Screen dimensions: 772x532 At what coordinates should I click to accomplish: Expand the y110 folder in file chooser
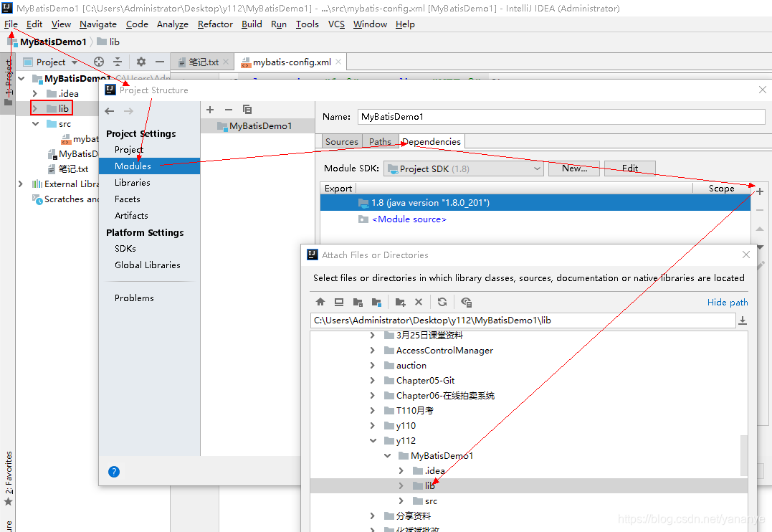(373, 426)
